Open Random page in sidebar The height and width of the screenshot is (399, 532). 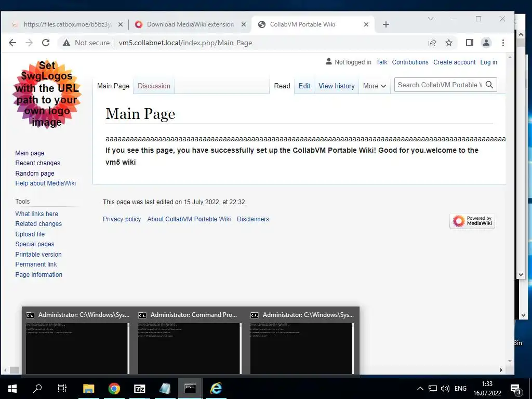(35, 174)
